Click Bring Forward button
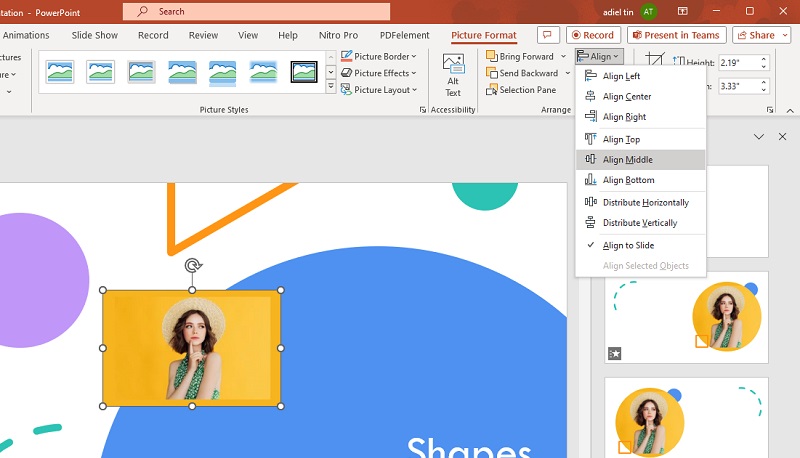Screen dimensions: 800x458 (520, 56)
